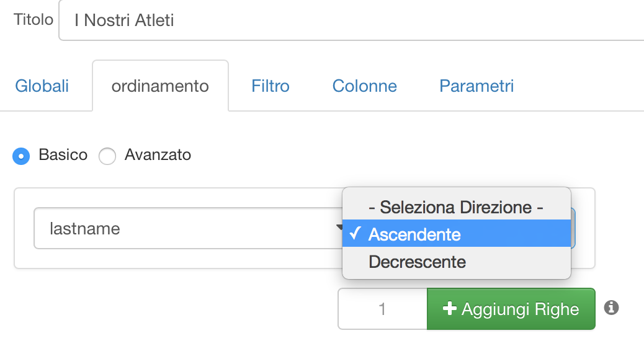Image resolution: width=644 pixels, height=346 pixels.
Task: Select the ordinamento tab
Action: pyautogui.click(x=160, y=86)
